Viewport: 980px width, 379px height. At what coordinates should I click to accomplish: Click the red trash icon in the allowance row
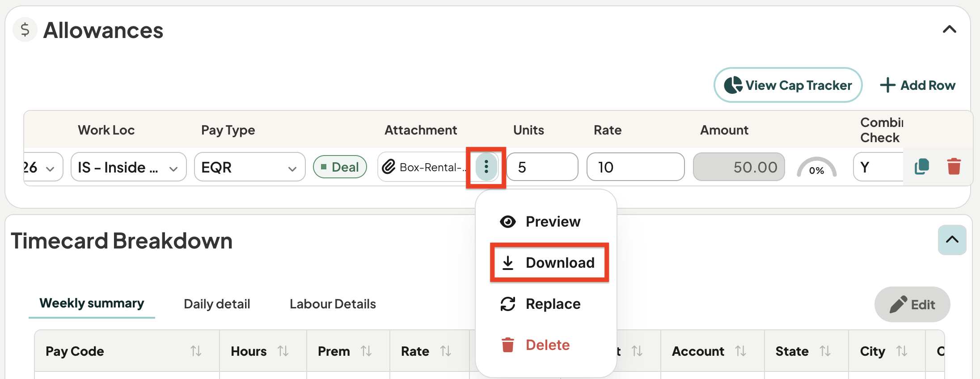[954, 167]
